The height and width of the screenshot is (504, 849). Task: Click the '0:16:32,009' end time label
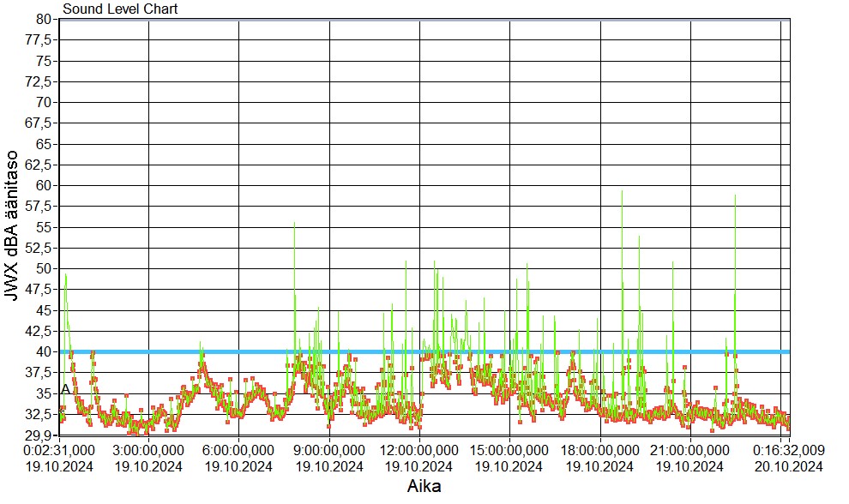[789, 450]
